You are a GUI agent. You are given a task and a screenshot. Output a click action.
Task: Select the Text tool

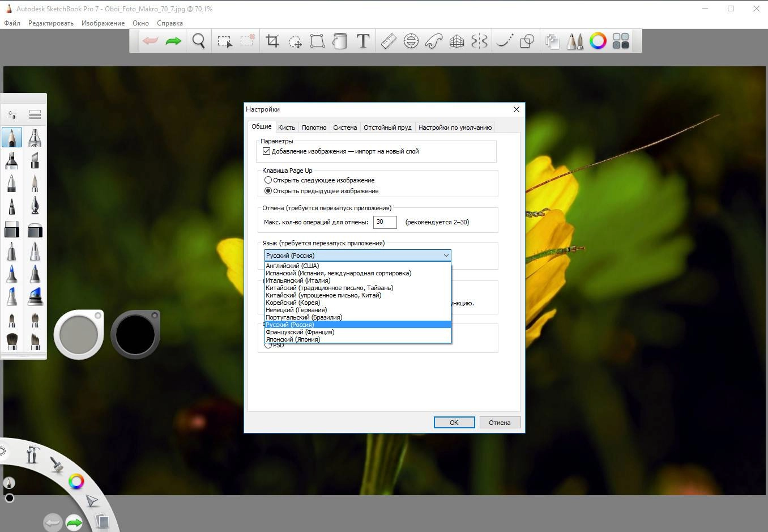pyautogui.click(x=363, y=41)
